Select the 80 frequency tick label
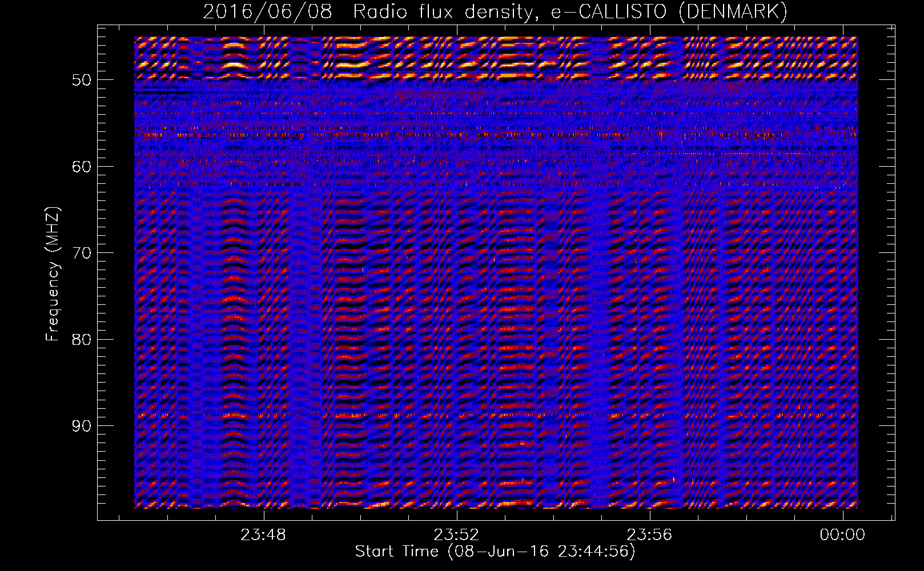Viewport: 924px width, 571px height. pyautogui.click(x=82, y=340)
